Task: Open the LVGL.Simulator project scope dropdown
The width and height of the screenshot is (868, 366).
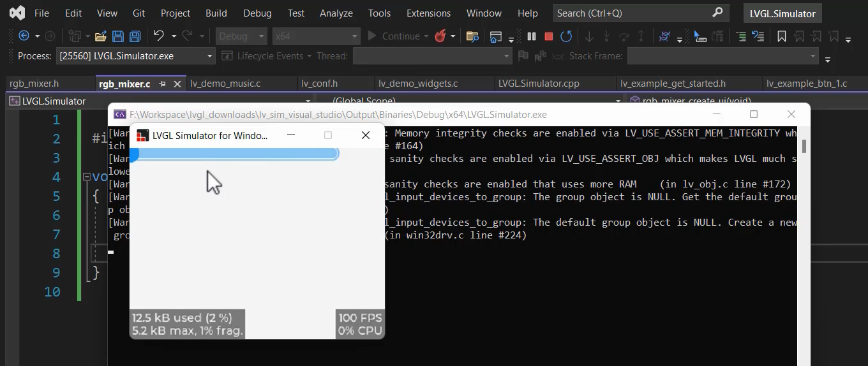Action: click(161, 101)
